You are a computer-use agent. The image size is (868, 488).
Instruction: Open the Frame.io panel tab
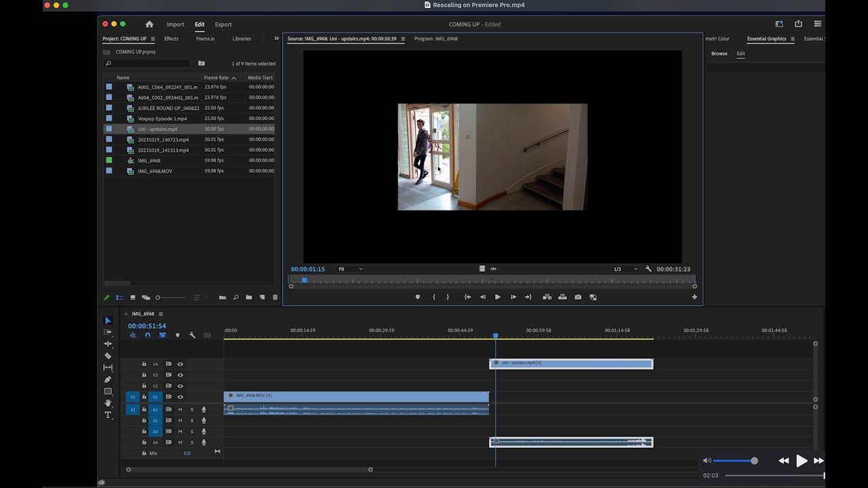[x=205, y=39]
